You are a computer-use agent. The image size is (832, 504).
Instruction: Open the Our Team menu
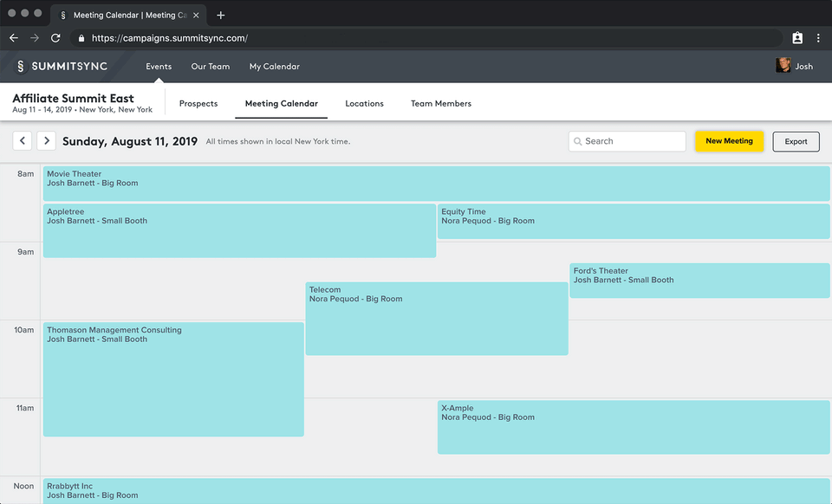[x=210, y=66]
